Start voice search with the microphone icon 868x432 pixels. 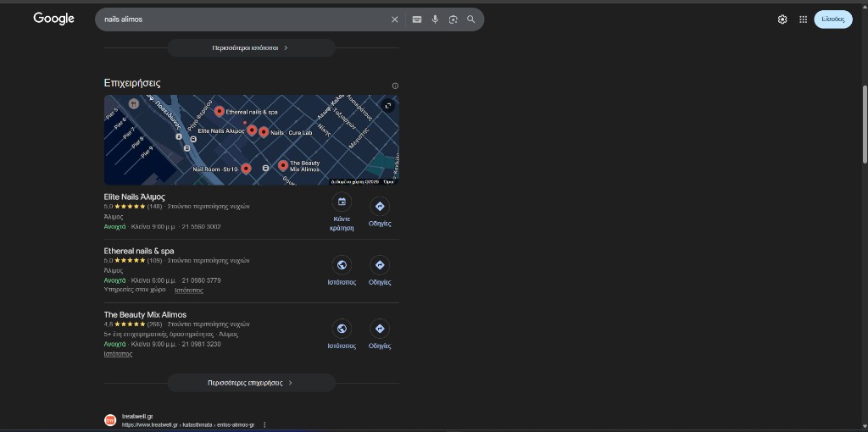pyautogui.click(x=435, y=19)
